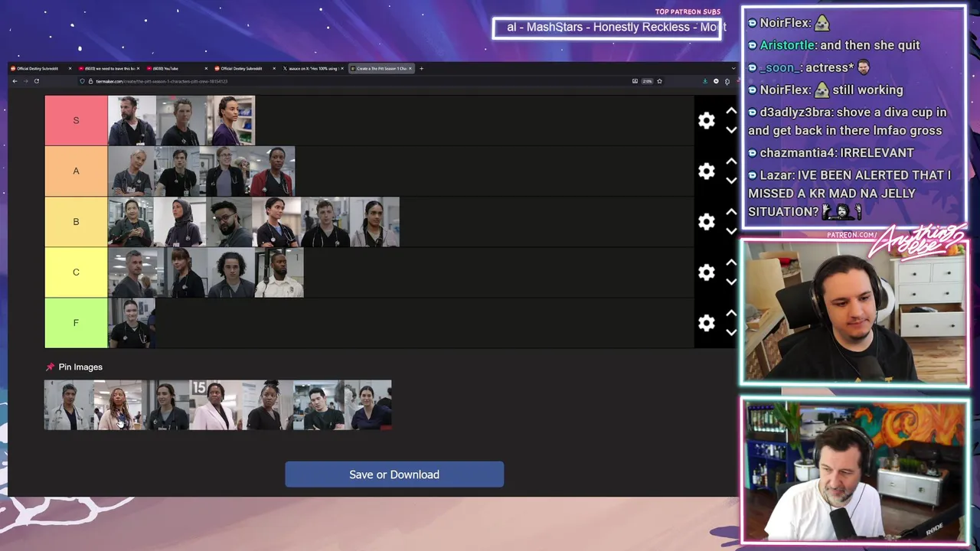The width and height of the screenshot is (980, 551).
Task: Click Aristortle 'and then she quit' message
Action: pyautogui.click(x=834, y=45)
